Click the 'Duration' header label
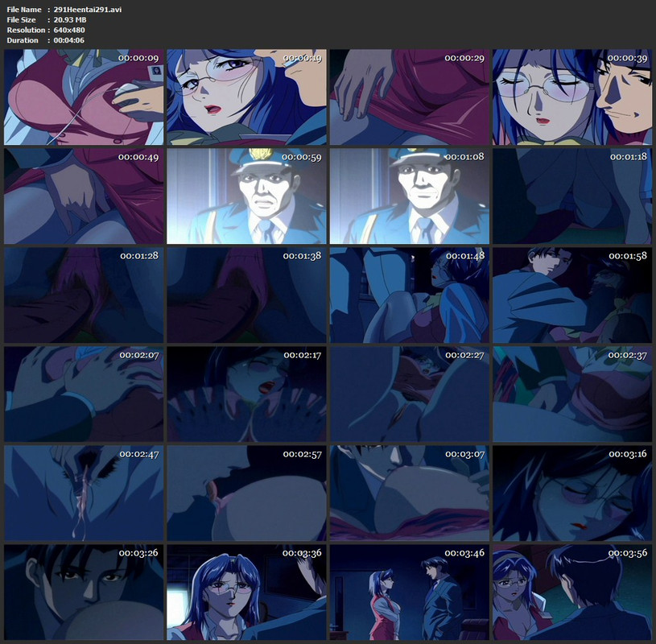656x644 pixels. coord(23,40)
